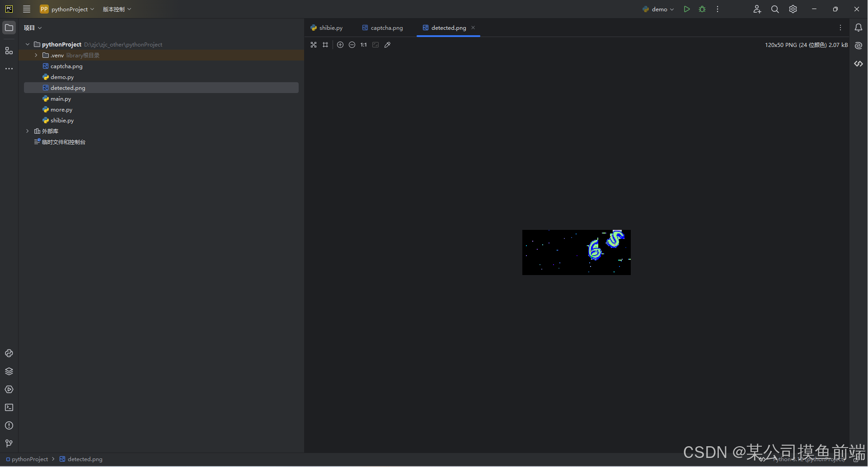Expand the 外部库 node
This screenshot has height=467, width=868.
tap(28, 131)
